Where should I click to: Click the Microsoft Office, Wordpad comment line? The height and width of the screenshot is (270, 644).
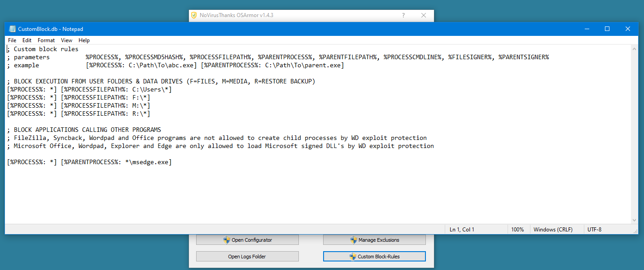coord(220,146)
